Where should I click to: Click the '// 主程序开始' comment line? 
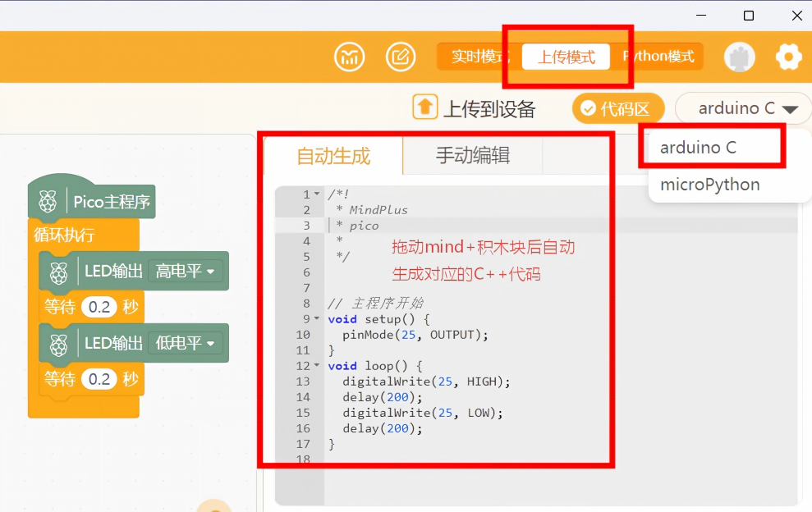(376, 304)
